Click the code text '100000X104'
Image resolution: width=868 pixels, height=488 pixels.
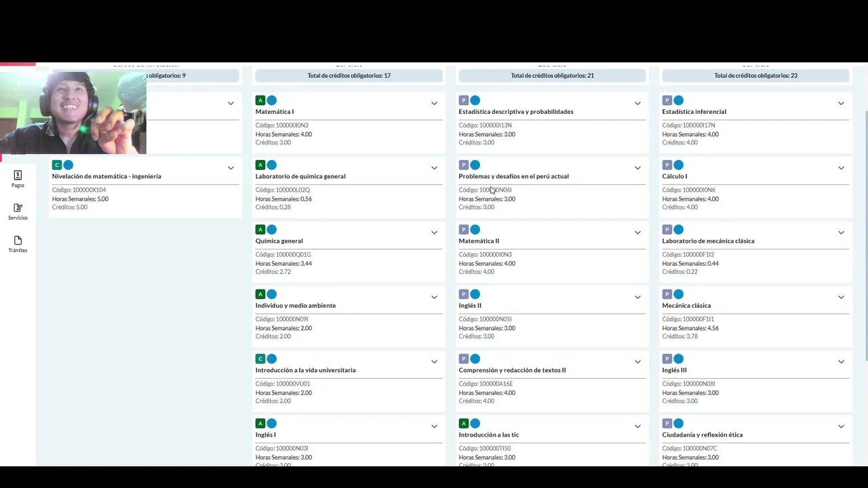pyautogui.click(x=90, y=190)
